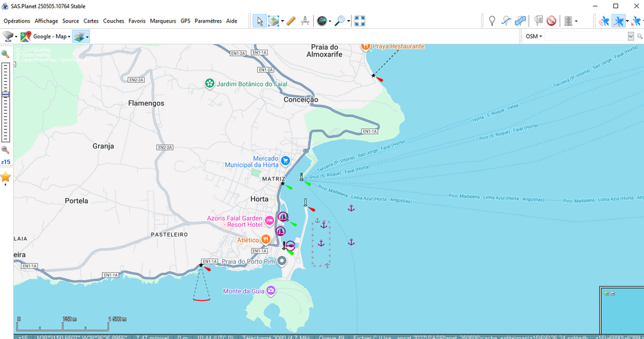Viewport: 644px width, 339px height.
Task: Open the selection tool dropdown arrow
Action: 282,21
